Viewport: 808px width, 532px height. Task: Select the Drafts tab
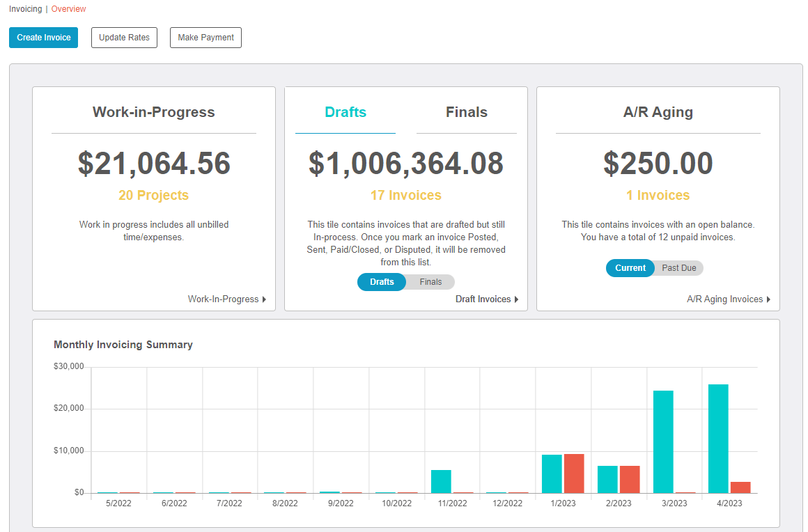[345, 111]
